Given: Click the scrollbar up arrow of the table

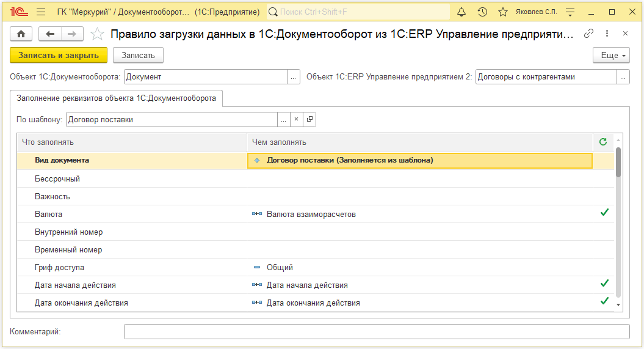Looking at the screenshot, I should pyautogui.click(x=618, y=140).
